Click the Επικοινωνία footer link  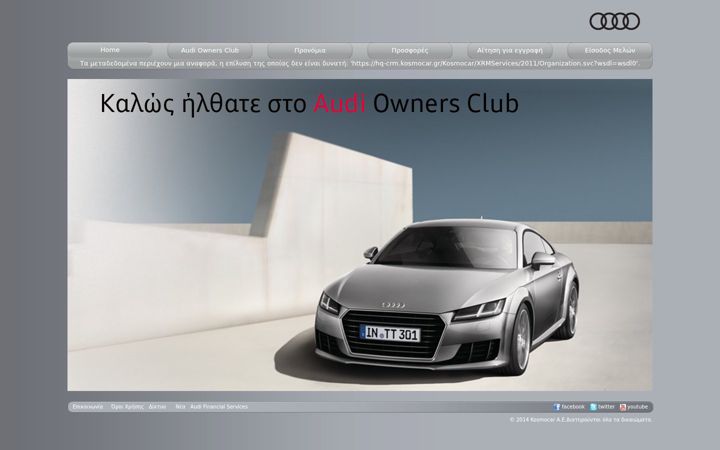pyautogui.click(x=87, y=407)
